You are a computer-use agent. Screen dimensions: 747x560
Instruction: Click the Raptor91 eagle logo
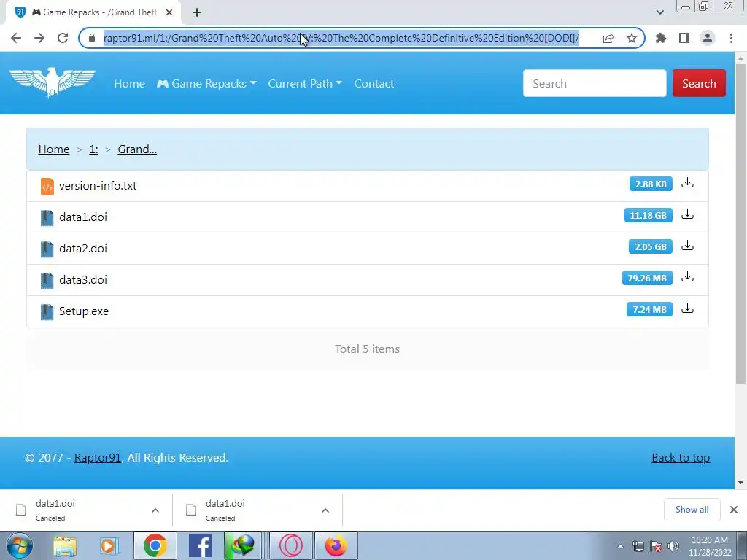pyautogui.click(x=53, y=82)
